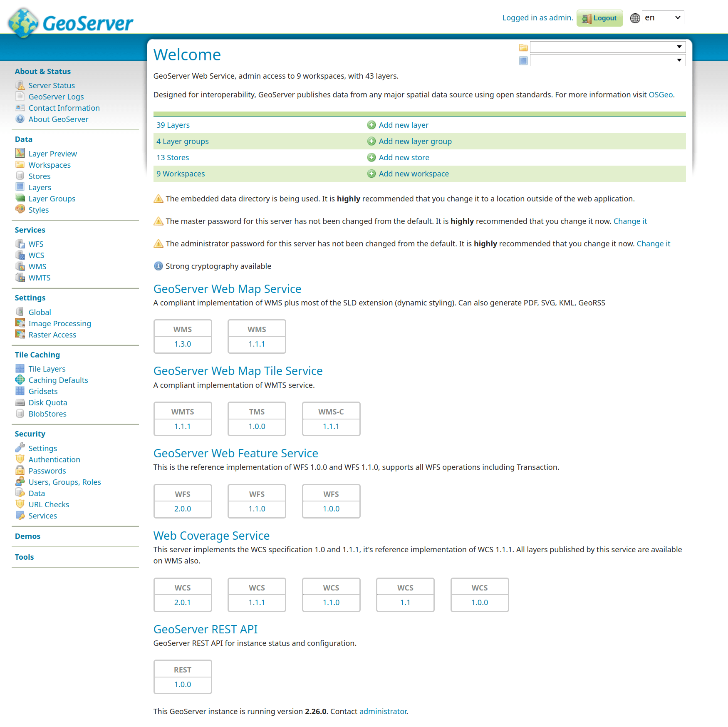Open the layer filter dropdown beside blue square icon
This screenshot has width=728, height=727.
point(608,60)
